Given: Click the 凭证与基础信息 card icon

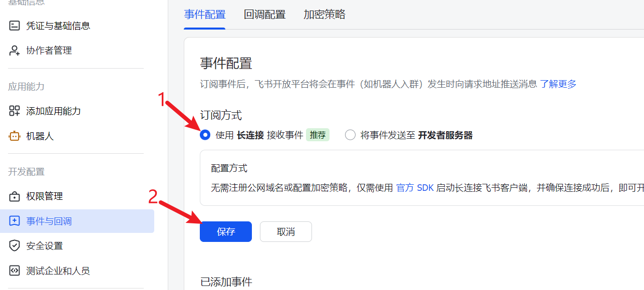Looking at the screenshot, I should 15,26.
